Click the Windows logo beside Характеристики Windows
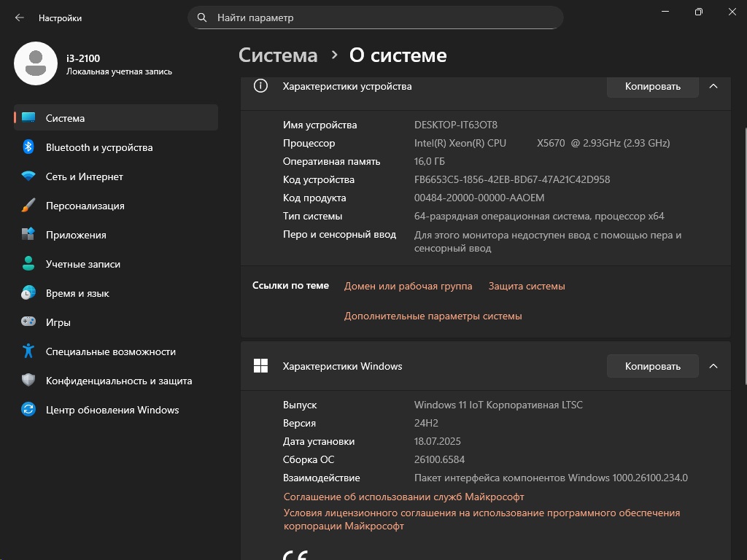The width and height of the screenshot is (747, 560). (260, 366)
